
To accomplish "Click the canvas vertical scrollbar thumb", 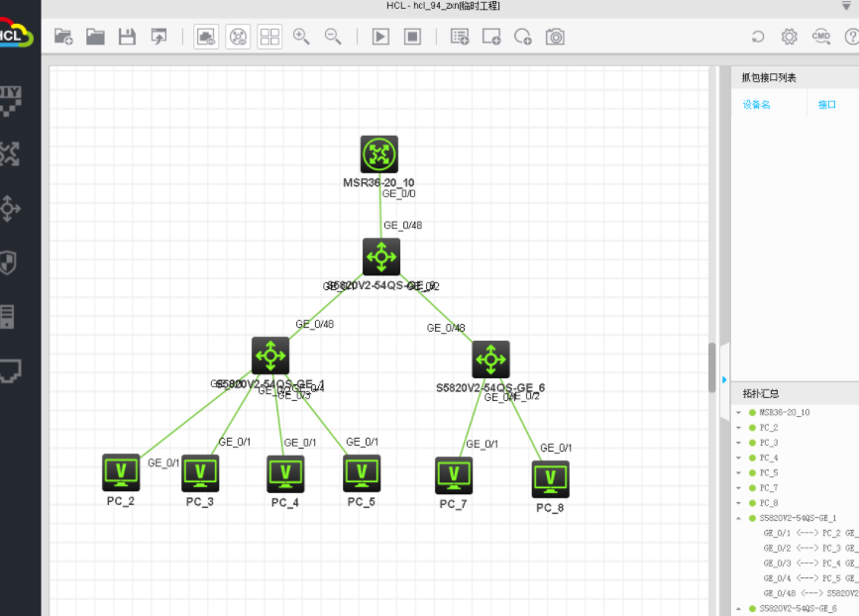I will click(712, 367).
